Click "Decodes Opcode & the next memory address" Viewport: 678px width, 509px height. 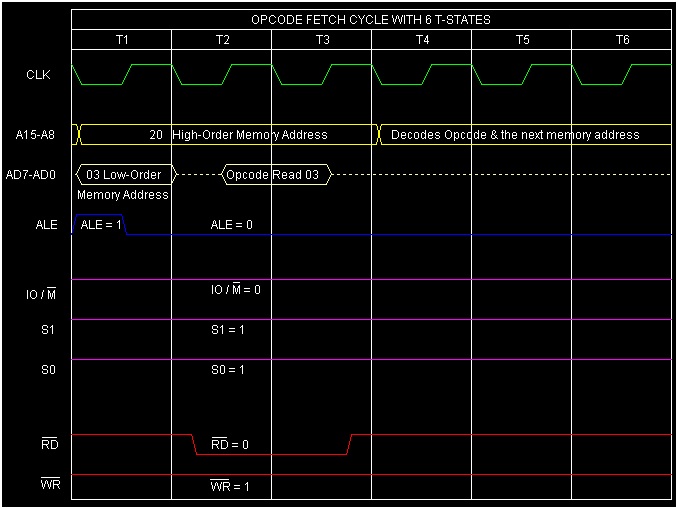[x=515, y=135]
